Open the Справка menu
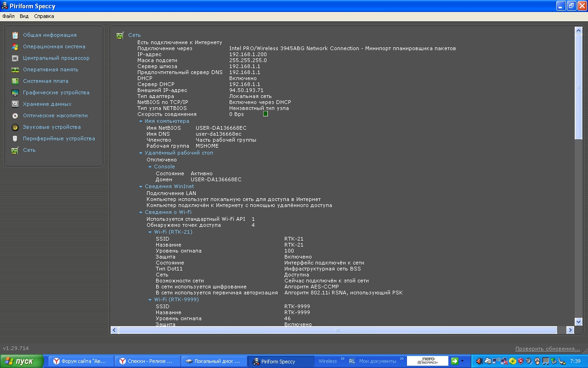Image resolution: width=588 pixels, height=368 pixels. pos(44,16)
